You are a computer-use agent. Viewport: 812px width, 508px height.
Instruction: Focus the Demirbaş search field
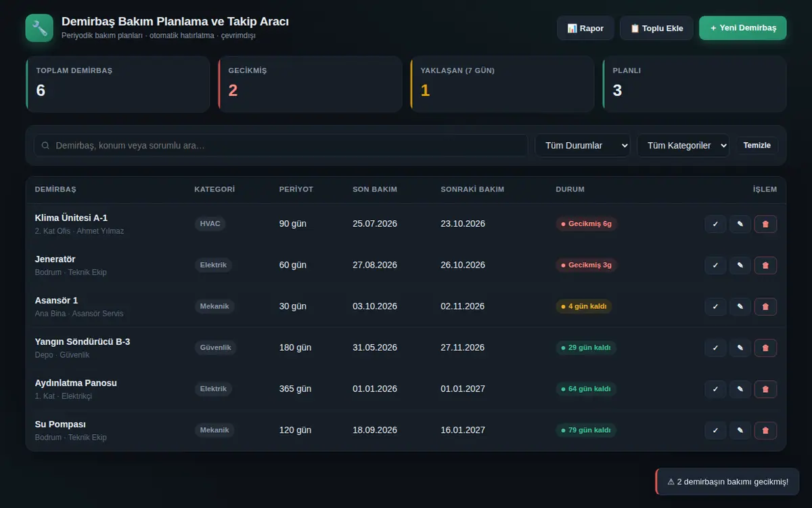[281, 146]
